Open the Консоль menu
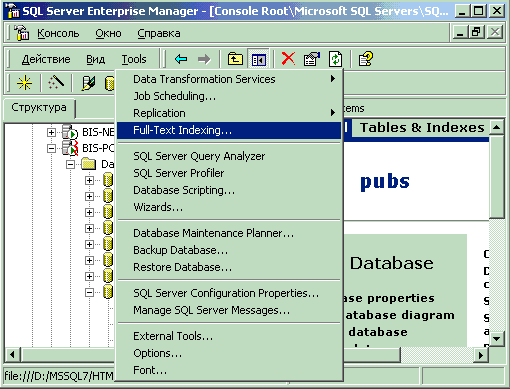Screen dimensions: 510x389 pos(58,33)
